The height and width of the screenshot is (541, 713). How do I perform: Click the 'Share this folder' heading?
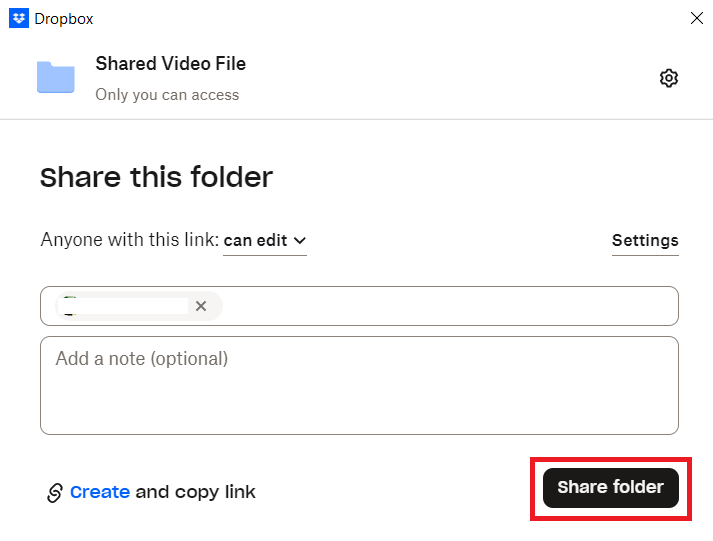156,178
